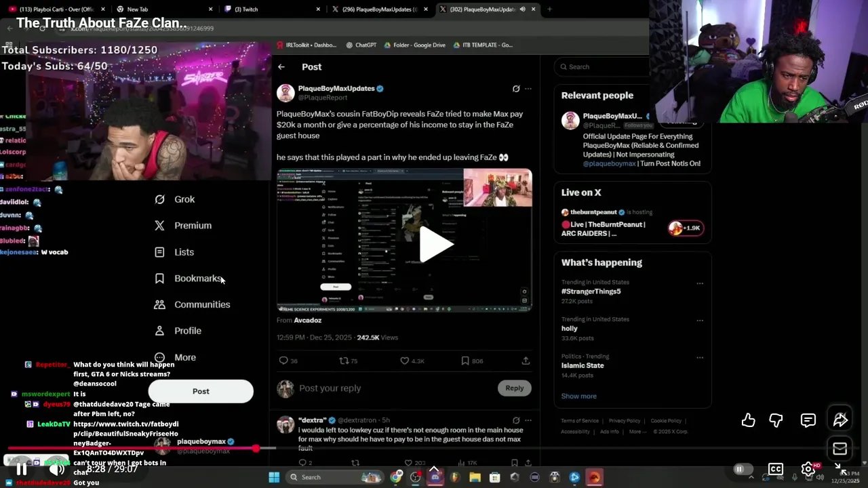Open a new browser tab with plus
Image resolution: width=868 pixels, height=488 pixels.
(549, 9)
